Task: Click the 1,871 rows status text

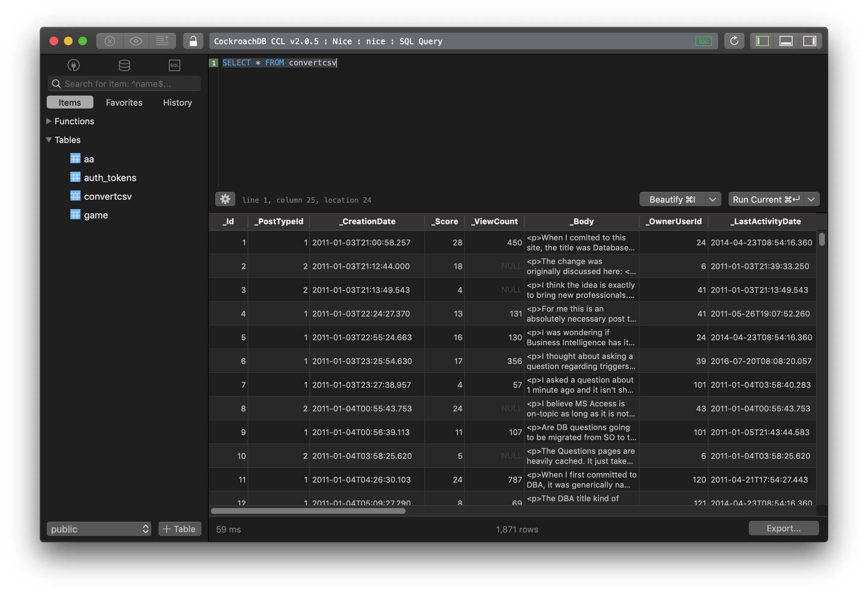Action: 517,529
